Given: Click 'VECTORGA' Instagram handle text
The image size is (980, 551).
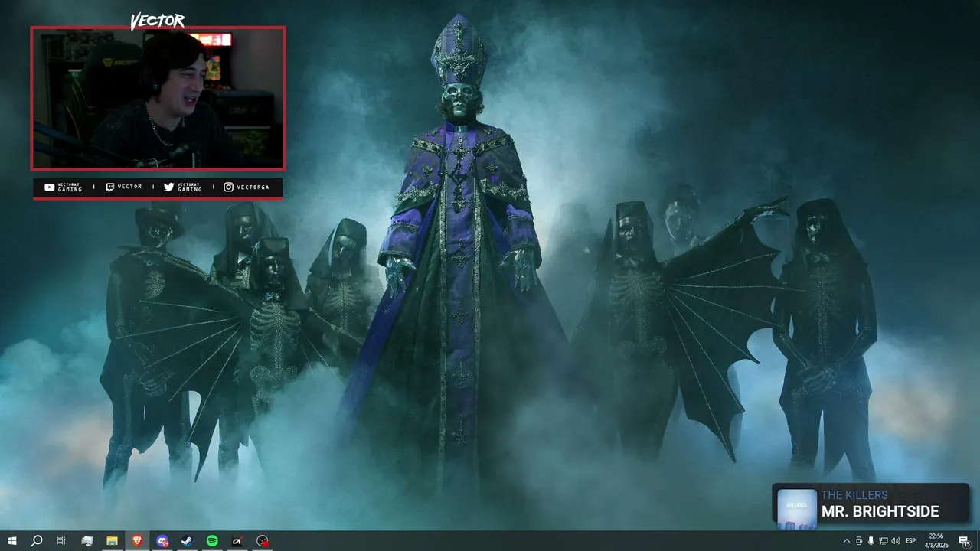Looking at the screenshot, I should pos(253,187).
